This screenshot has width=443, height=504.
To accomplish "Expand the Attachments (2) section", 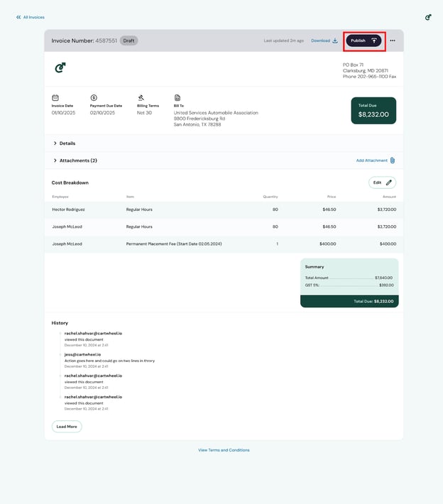I will pyautogui.click(x=75, y=160).
